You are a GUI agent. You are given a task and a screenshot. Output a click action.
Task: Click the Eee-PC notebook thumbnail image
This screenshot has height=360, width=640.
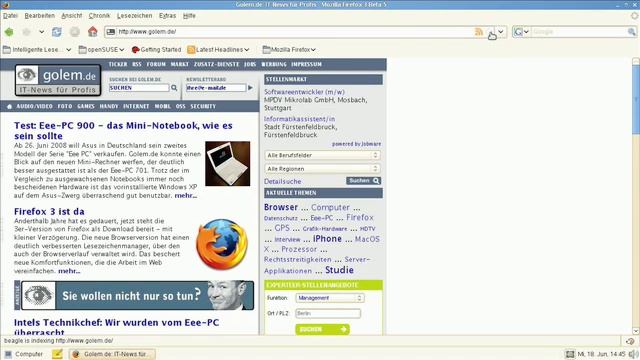point(227,164)
